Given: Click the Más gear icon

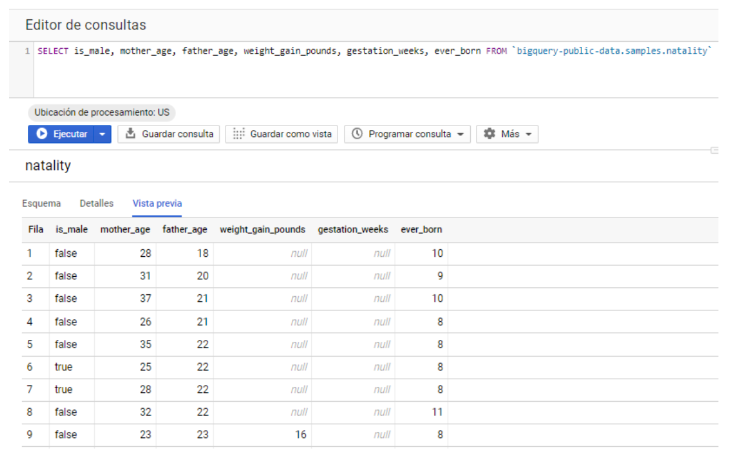Looking at the screenshot, I should coord(489,134).
